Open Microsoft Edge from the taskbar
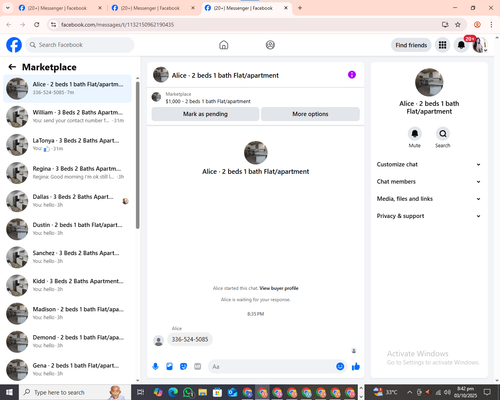500x400 pixels. [x=173, y=392]
